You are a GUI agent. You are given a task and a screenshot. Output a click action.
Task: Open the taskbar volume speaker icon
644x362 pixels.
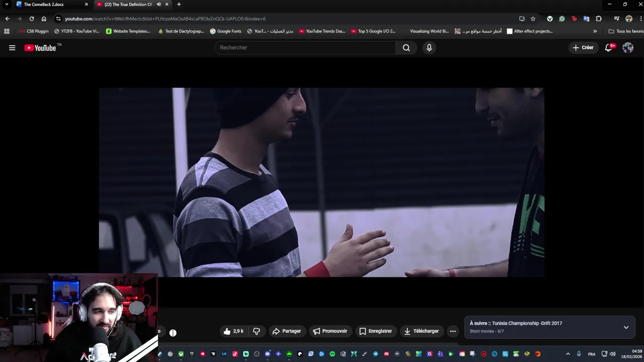click(x=612, y=354)
